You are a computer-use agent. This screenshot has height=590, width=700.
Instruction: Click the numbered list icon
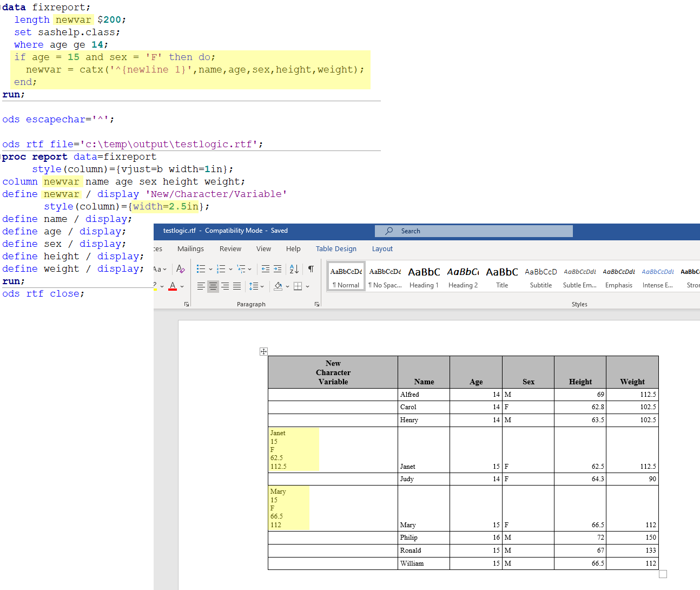point(221,269)
